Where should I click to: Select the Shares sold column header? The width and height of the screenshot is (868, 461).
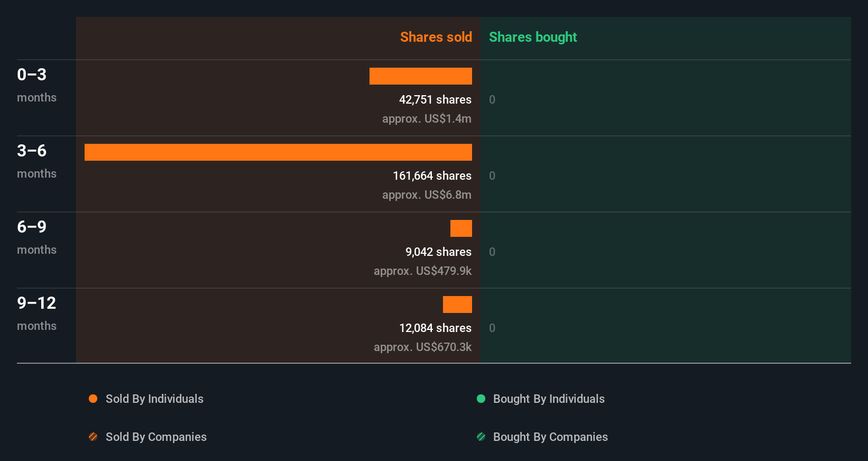pyautogui.click(x=436, y=37)
